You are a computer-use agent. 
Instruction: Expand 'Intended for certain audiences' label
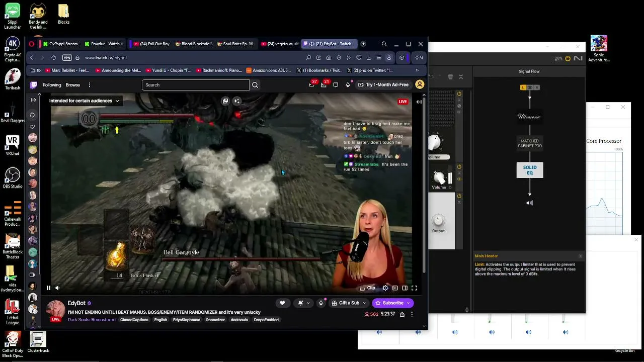coord(85,101)
